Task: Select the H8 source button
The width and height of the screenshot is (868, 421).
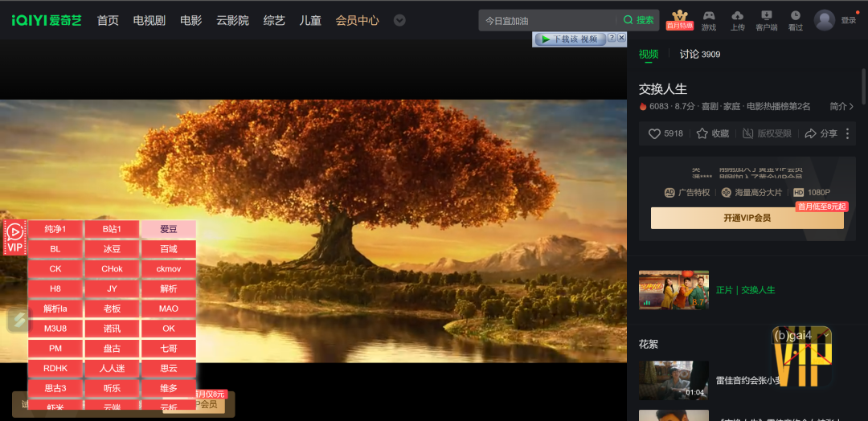Action: coord(55,288)
